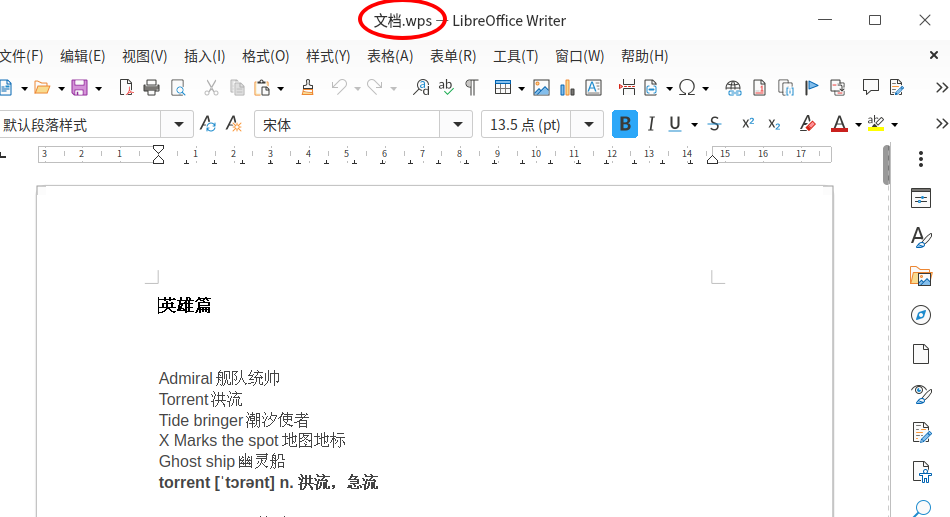Toggle Subscript formatting
The width and height of the screenshot is (950, 517).
774,124
